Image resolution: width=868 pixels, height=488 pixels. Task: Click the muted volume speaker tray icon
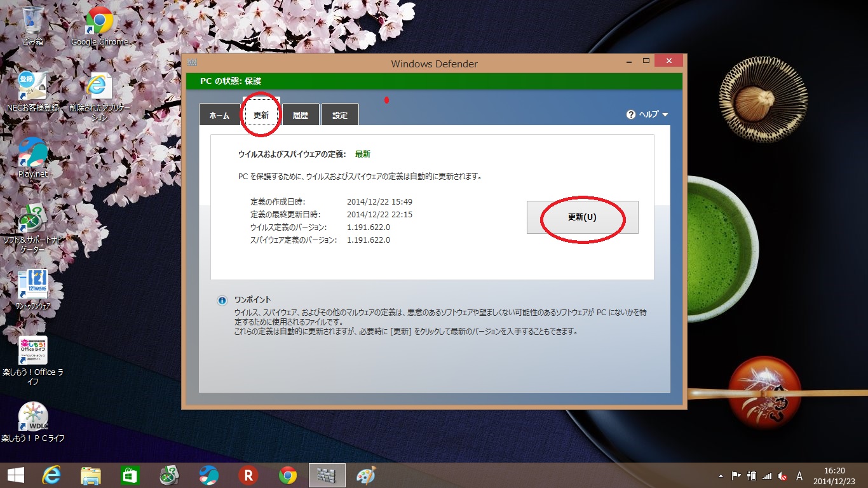point(783,476)
